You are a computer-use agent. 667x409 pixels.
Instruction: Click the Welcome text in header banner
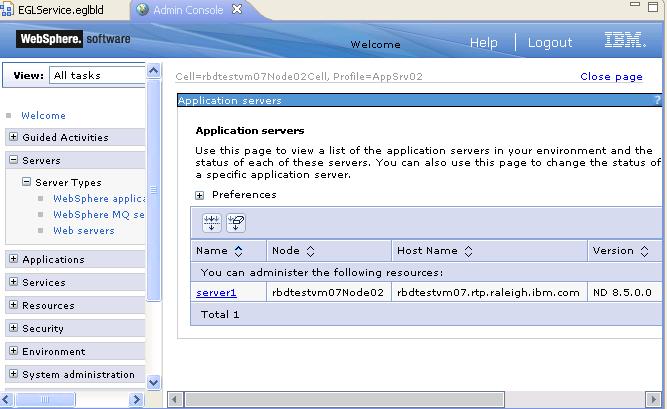click(375, 45)
